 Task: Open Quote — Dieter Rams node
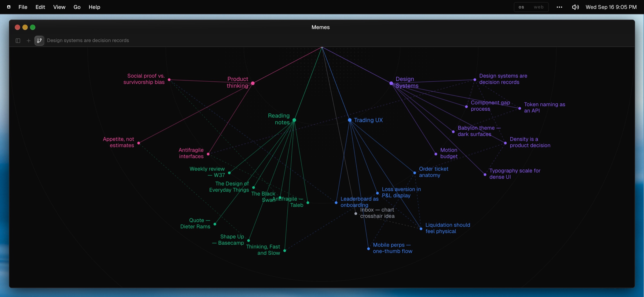[215, 224]
